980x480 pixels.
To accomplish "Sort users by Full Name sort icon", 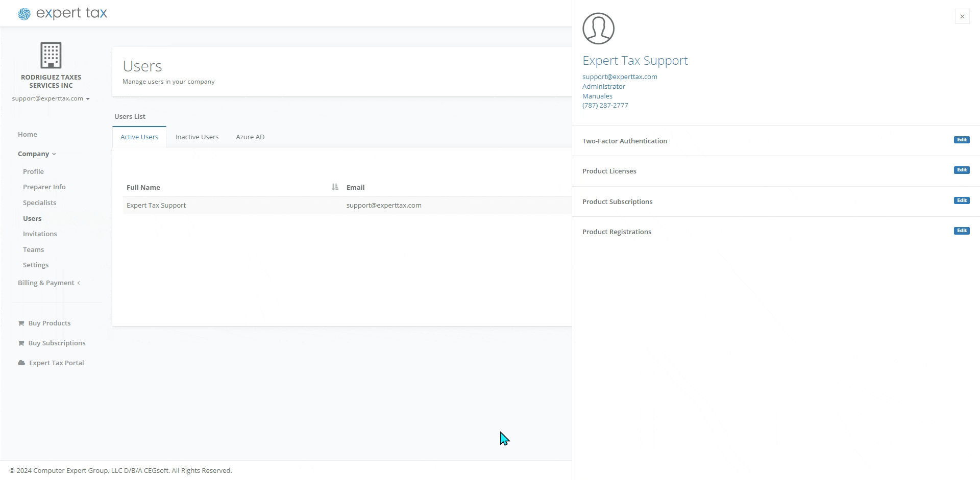I will coord(335,187).
